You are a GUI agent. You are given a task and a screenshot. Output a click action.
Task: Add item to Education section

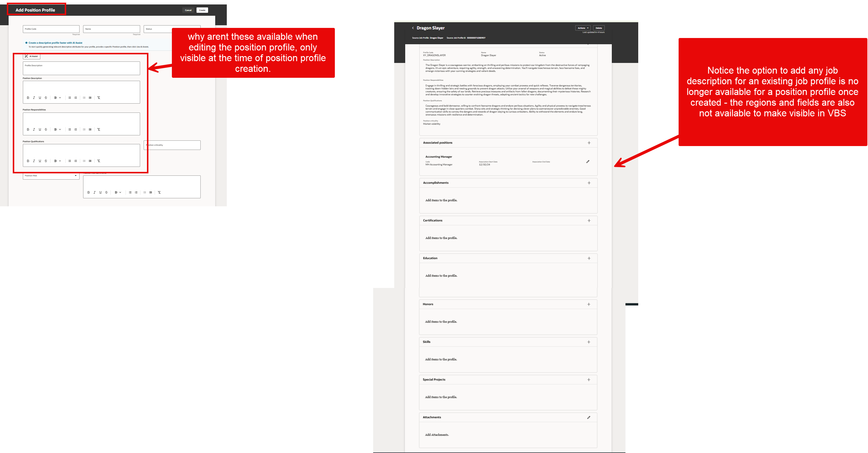point(589,259)
